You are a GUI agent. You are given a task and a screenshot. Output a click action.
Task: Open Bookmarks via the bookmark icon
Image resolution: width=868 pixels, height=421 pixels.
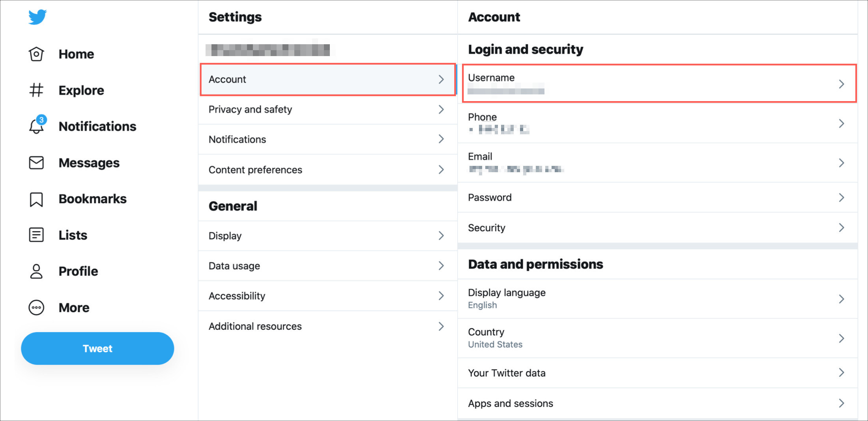click(36, 199)
